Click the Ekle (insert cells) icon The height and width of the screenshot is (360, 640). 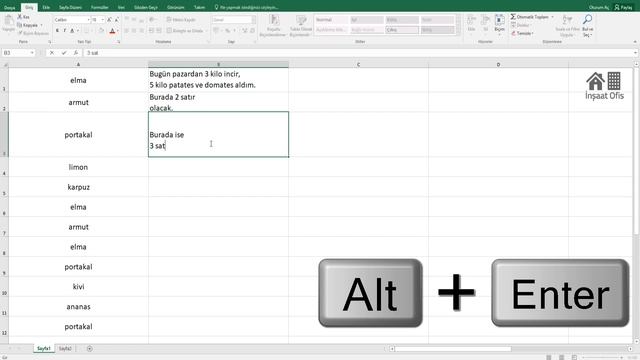(471, 20)
